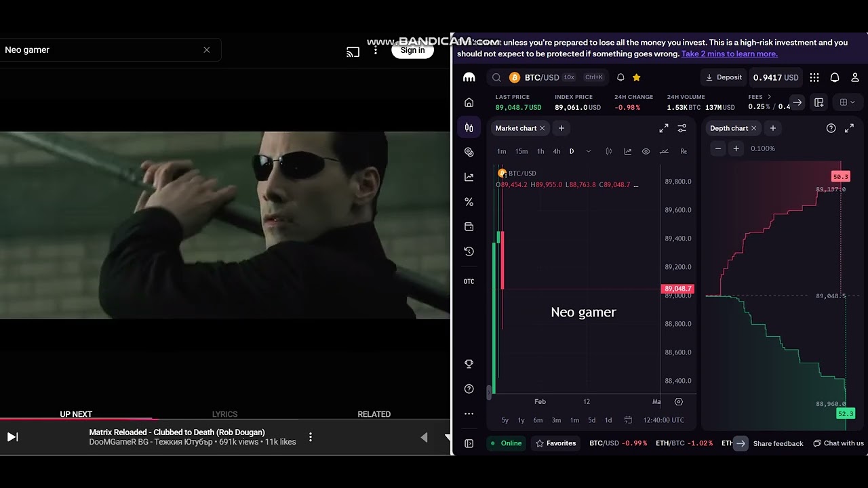The image size is (868, 488).
Task: Open the cast to device icon
Action: [353, 52]
